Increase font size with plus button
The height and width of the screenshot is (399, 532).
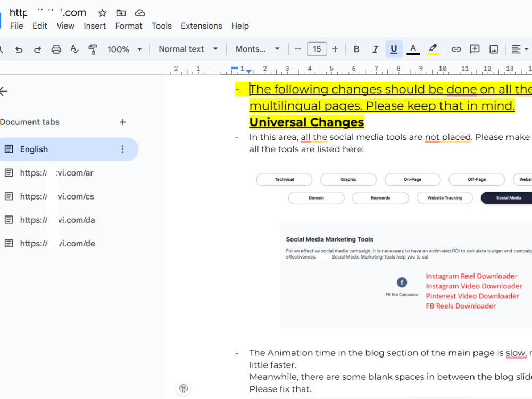click(335, 49)
